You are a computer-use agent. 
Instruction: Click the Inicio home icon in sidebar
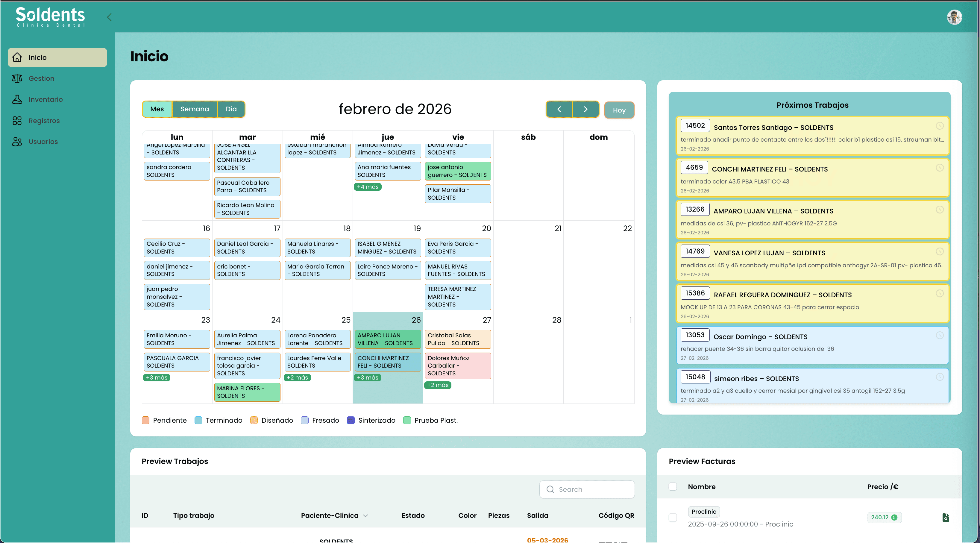coord(17,57)
